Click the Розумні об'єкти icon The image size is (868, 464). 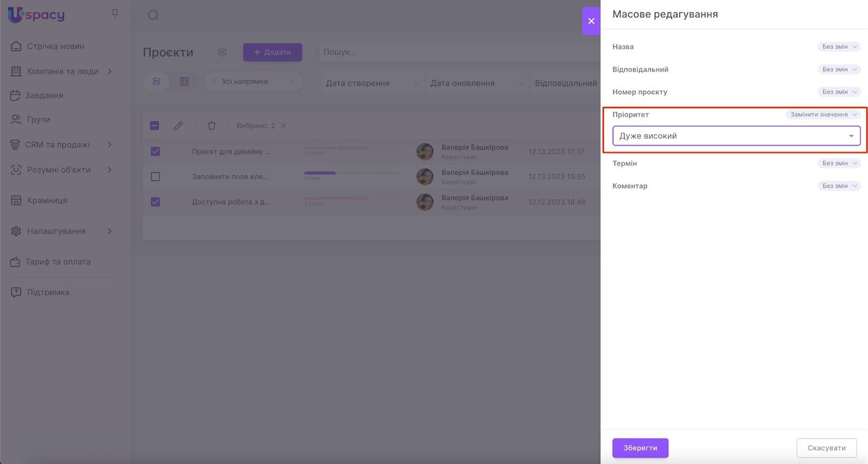point(16,170)
